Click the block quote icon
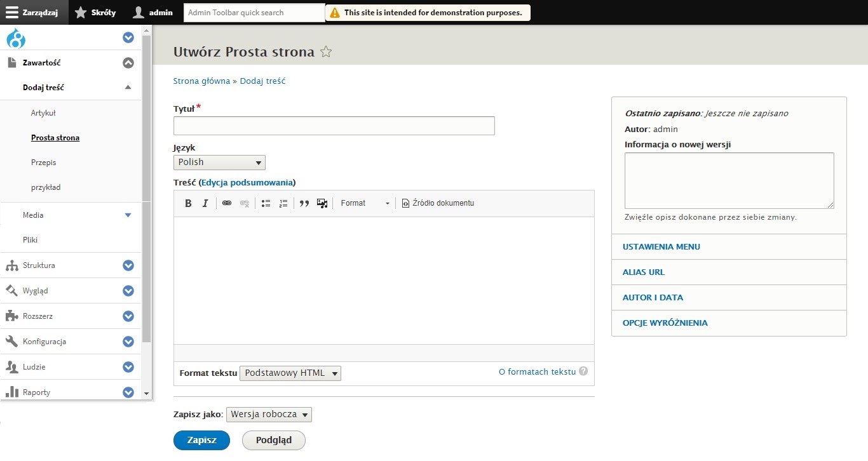 tap(304, 203)
